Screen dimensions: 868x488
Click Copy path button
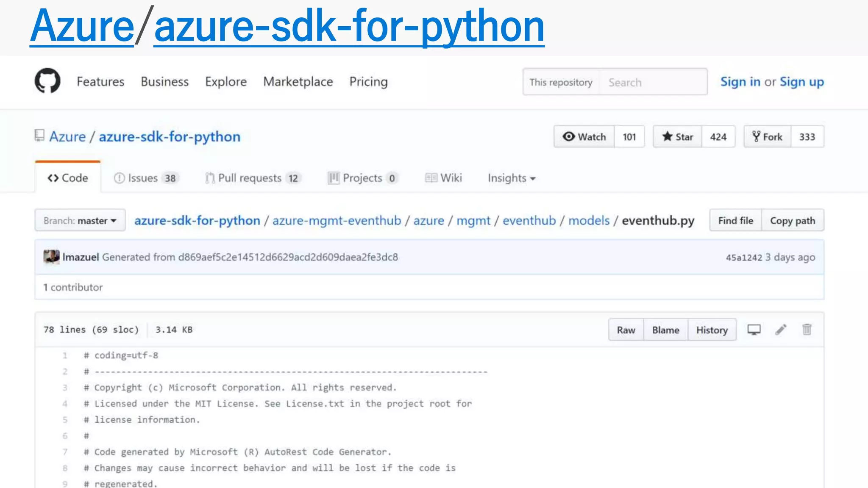(x=793, y=220)
